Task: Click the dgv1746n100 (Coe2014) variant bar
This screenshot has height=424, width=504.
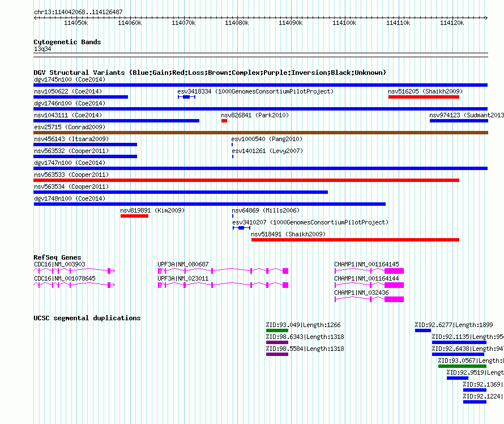Action: pyautogui.click(x=260, y=109)
